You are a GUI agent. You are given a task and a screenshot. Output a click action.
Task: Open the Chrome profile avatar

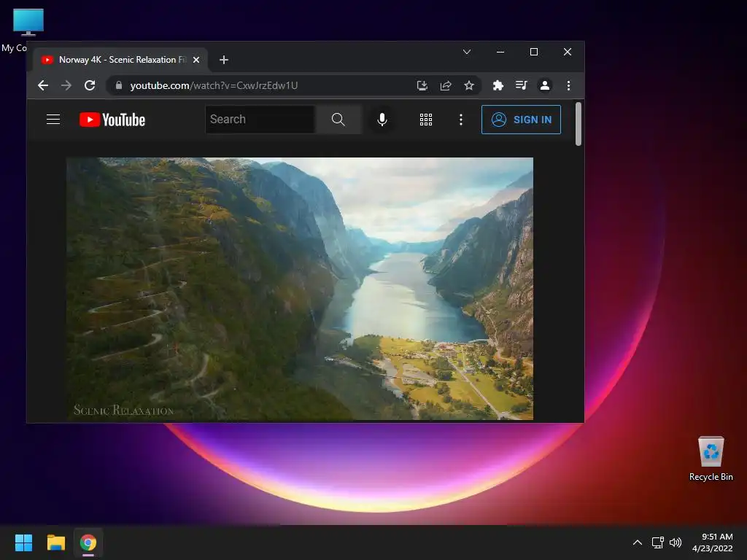[x=544, y=85]
